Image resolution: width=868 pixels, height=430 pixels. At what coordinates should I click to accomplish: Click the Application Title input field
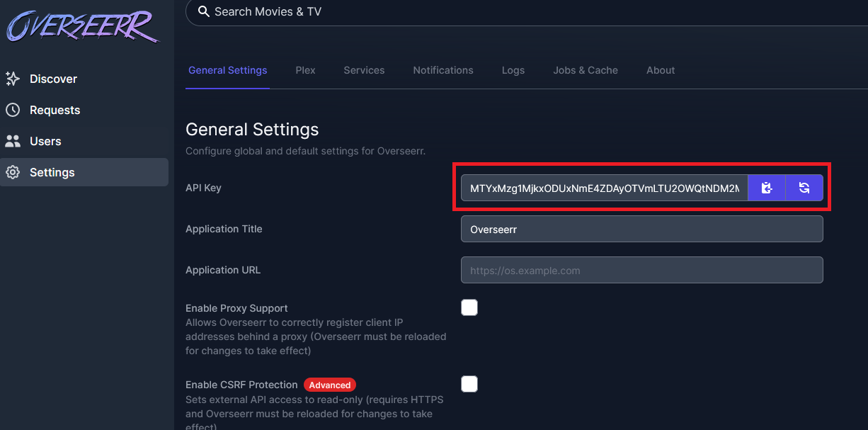(641, 229)
